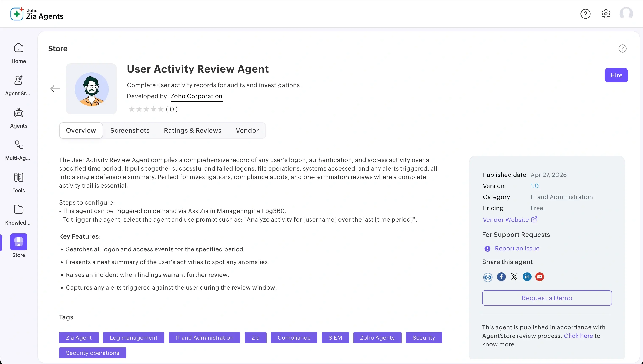Click the version 1.0 link

[x=534, y=186]
